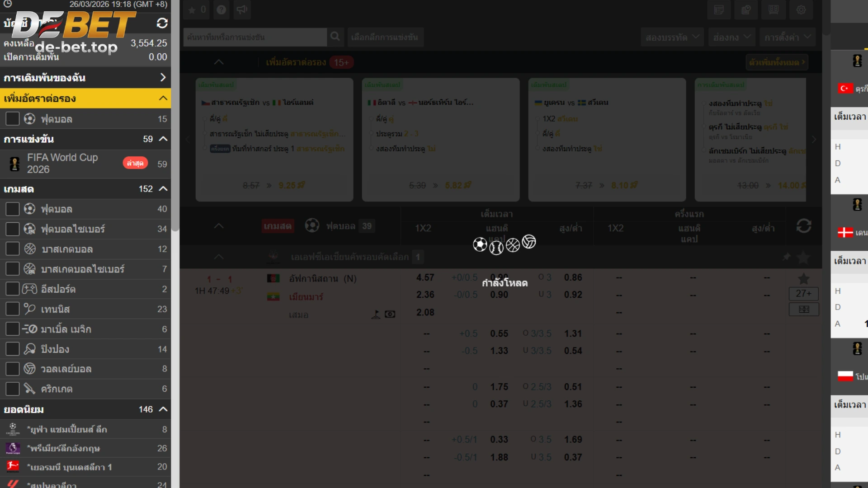Image resolution: width=868 pixels, height=488 pixels.
Task: Click the search magnifier icon
Action: [335, 37]
